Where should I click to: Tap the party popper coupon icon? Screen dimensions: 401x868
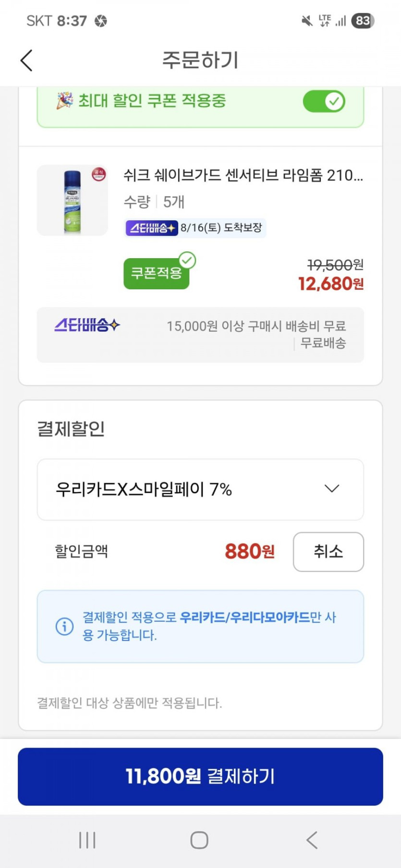pyautogui.click(x=64, y=101)
